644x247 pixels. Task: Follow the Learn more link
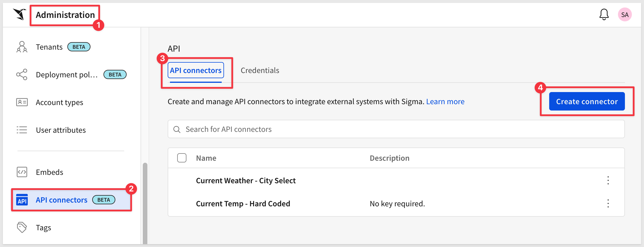tap(445, 102)
